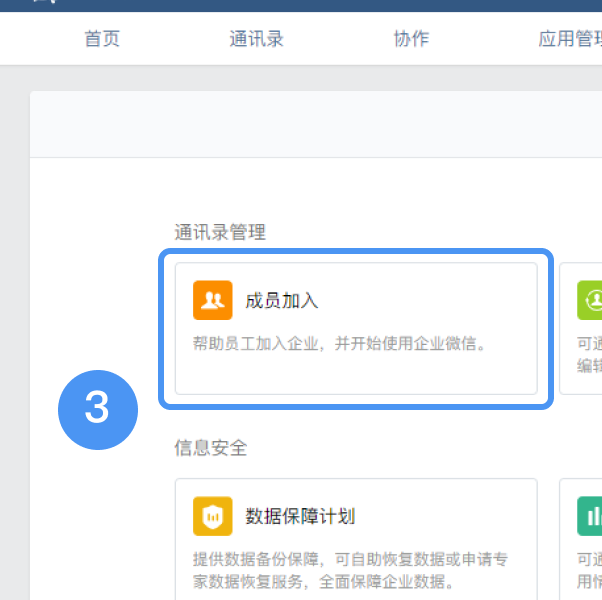Click the dark green bar chart icon beside 数据保障计划

click(590, 516)
